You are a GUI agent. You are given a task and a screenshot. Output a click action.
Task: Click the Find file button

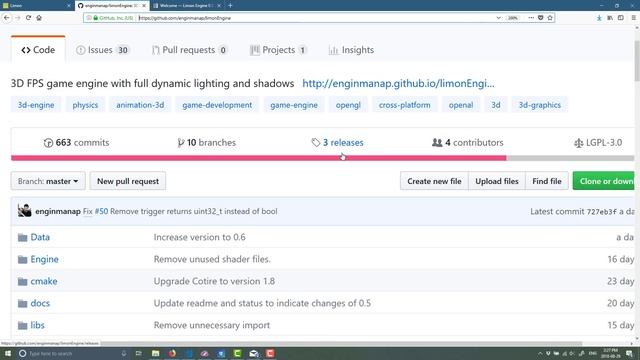(547, 181)
